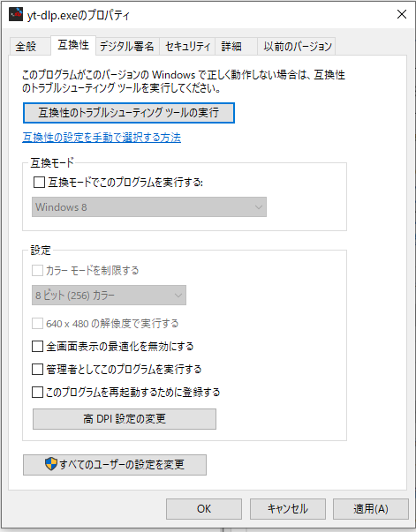Image resolution: width=416 pixels, height=532 pixels.
Task: Tick 管理者としてこのプログラムを実行する checkbox
Action: [x=37, y=369]
